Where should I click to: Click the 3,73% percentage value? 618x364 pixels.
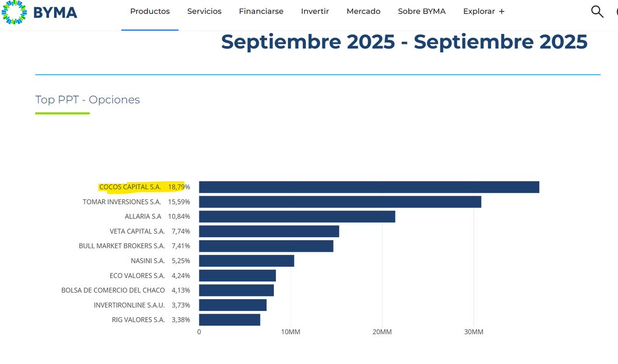point(181,305)
